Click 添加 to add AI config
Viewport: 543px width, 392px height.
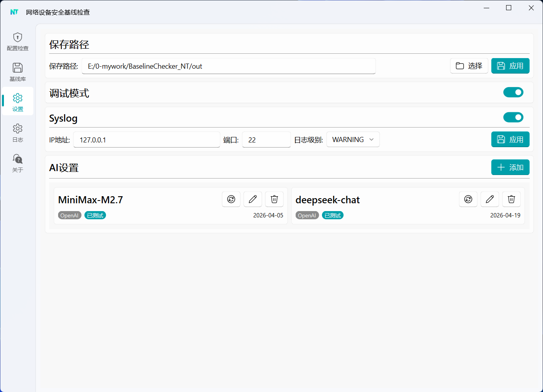(510, 167)
